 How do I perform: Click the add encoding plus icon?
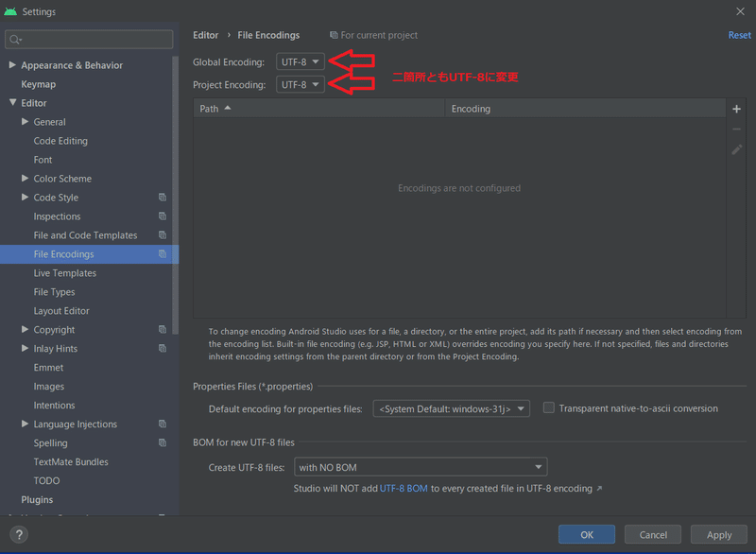coord(736,109)
